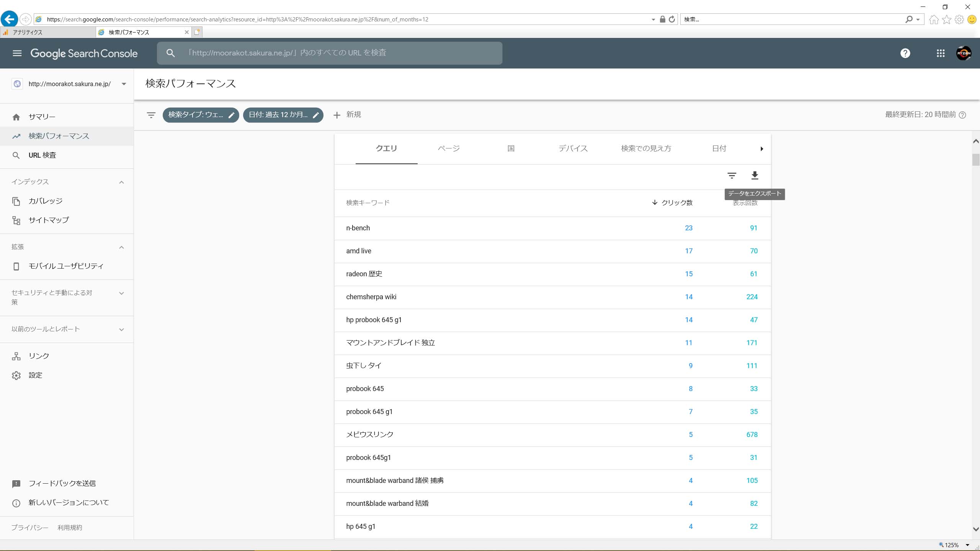Click the property globe icon
980x551 pixels.
point(17,84)
